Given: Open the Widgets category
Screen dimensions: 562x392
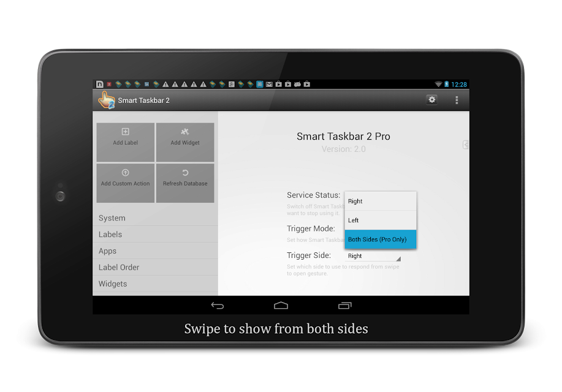Looking at the screenshot, I should pos(155,284).
